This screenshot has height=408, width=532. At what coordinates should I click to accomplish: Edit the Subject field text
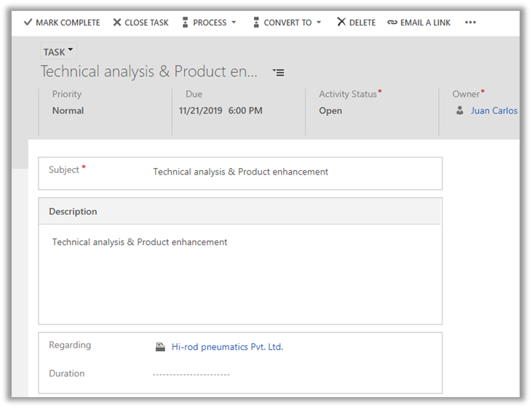[240, 172]
